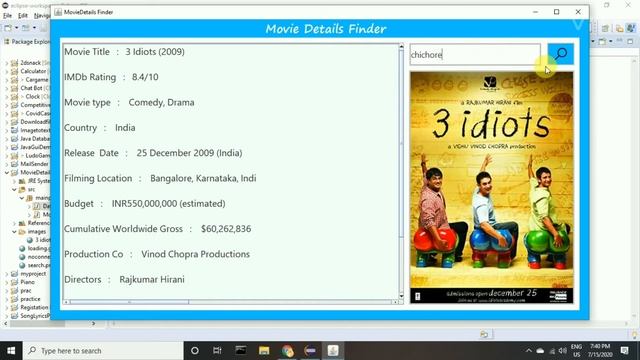
Task: Click the horizontal scrollbar's right arrow in details pane
Action: (x=395, y=302)
